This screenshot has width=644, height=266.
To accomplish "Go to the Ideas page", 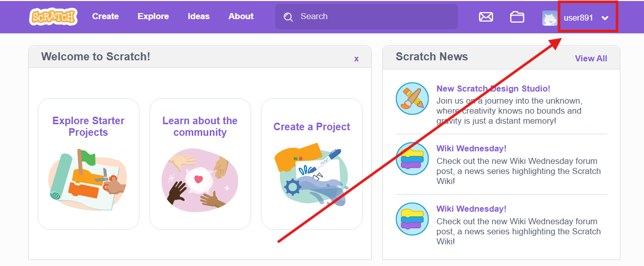I will 199,16.
